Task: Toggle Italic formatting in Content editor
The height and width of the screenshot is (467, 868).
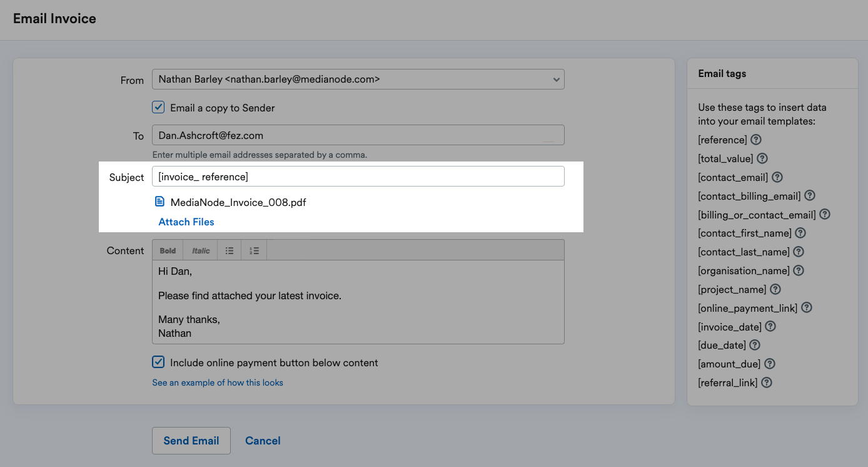Action: click(201, 250)
